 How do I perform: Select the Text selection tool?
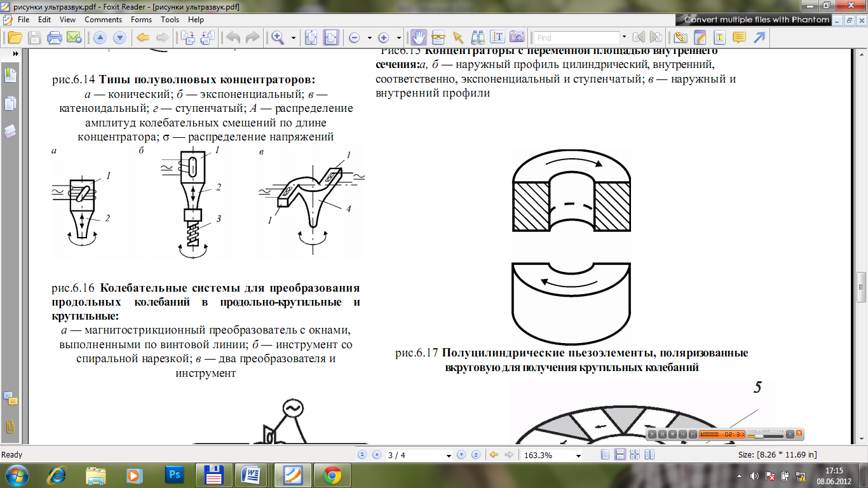(x=498, y=37)
